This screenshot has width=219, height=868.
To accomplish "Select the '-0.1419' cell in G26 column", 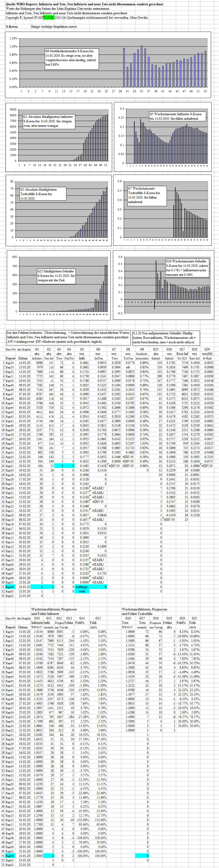I will click(x=169, y=515).
